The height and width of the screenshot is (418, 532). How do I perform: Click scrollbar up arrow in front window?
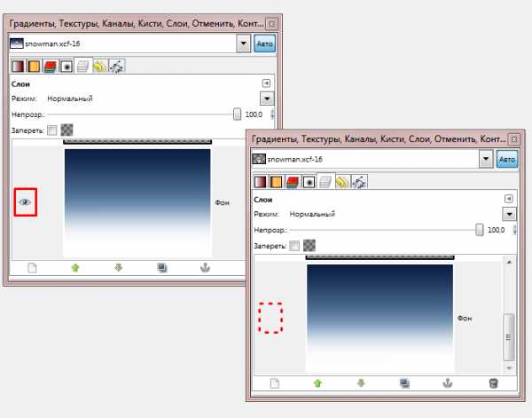point(509,262)
